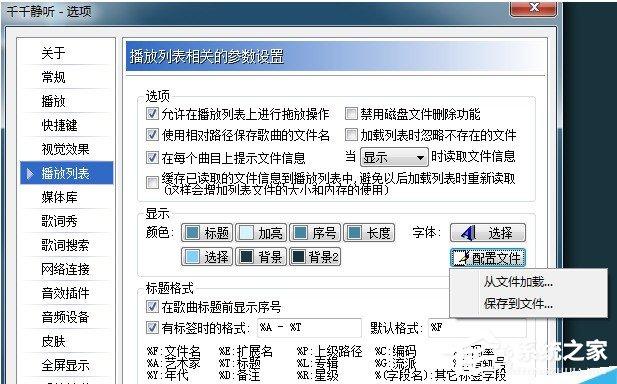Click the 默认格式 input field
Screen dimensions: 617x384
tap(477, 328)
